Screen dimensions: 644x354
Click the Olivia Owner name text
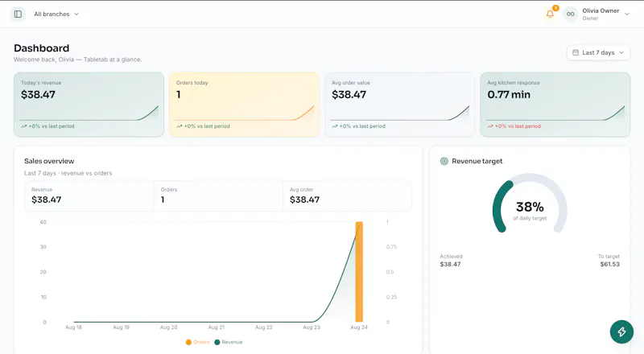[601, 10]
